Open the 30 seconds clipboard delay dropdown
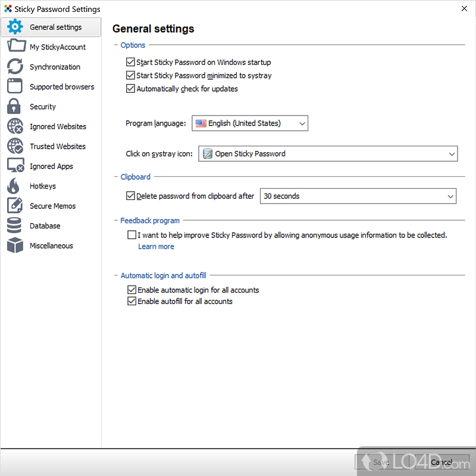Viewport: 476px width, 476px height. click(x=358, y=196)
